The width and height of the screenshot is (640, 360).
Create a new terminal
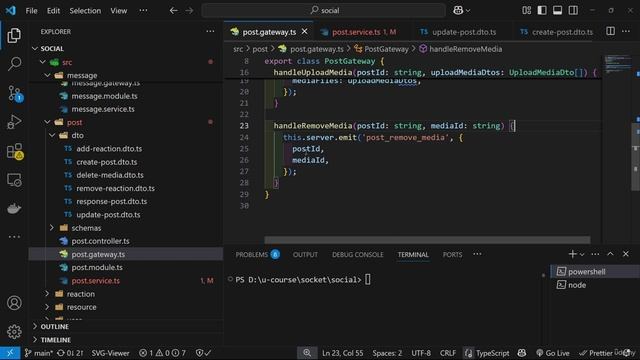pos(572,254)
